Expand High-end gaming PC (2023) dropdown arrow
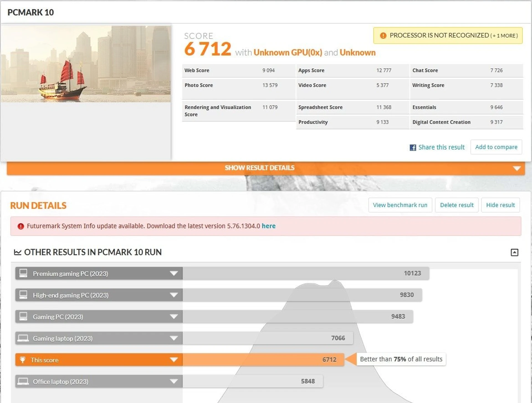This screenshot has width=532, height=403. [x=174, y=295]
